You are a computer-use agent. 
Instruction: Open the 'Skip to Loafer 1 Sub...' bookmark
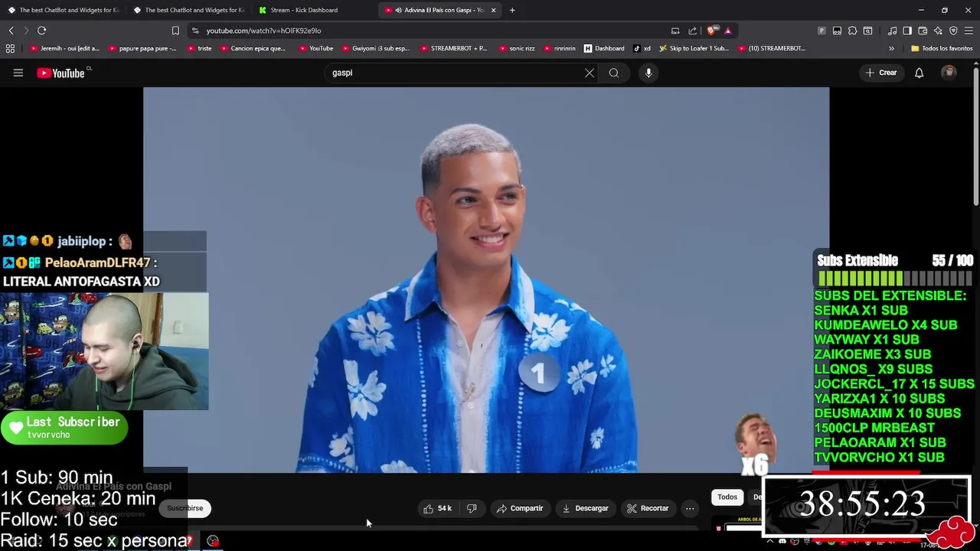point(694,48)
